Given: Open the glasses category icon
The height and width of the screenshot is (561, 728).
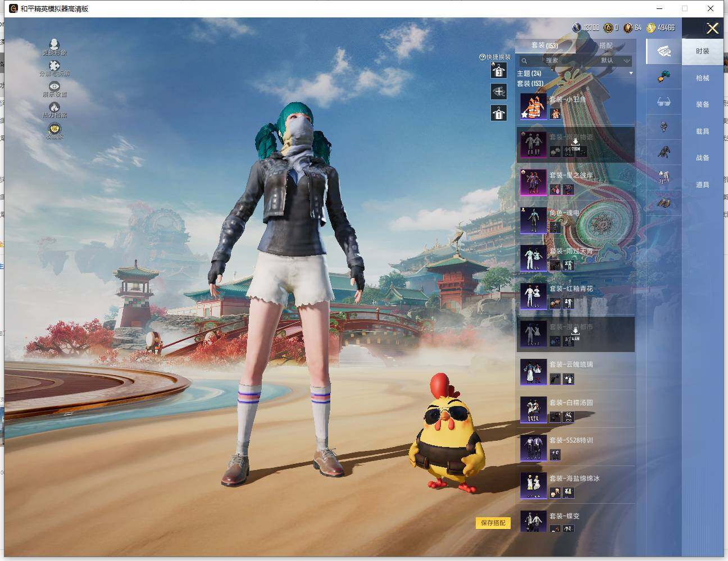Looking at the screenshot, I should pyautogui.click(x=664, y=102).
